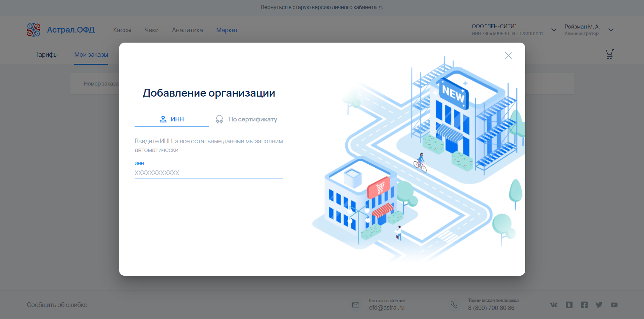
Task: Click the envelope email icon
Action: tap(356, 305)
